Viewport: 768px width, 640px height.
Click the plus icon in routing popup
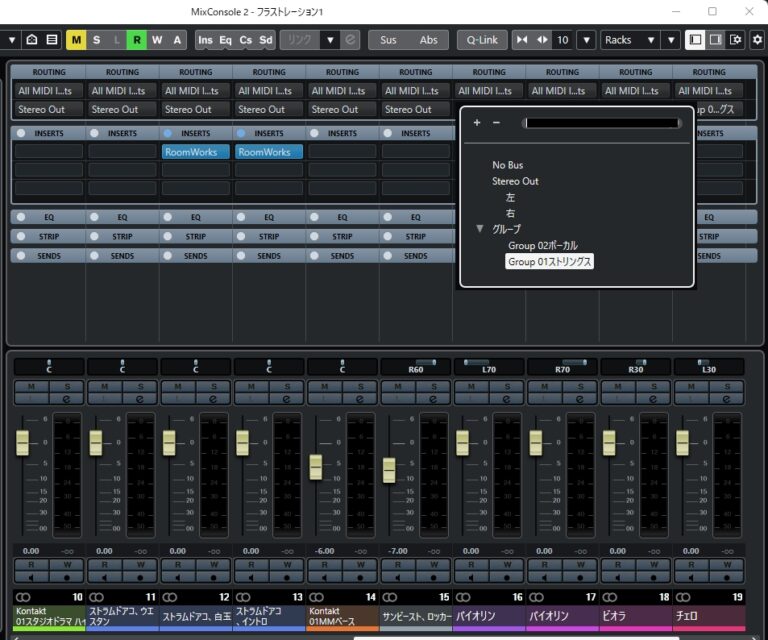[477, 123]
